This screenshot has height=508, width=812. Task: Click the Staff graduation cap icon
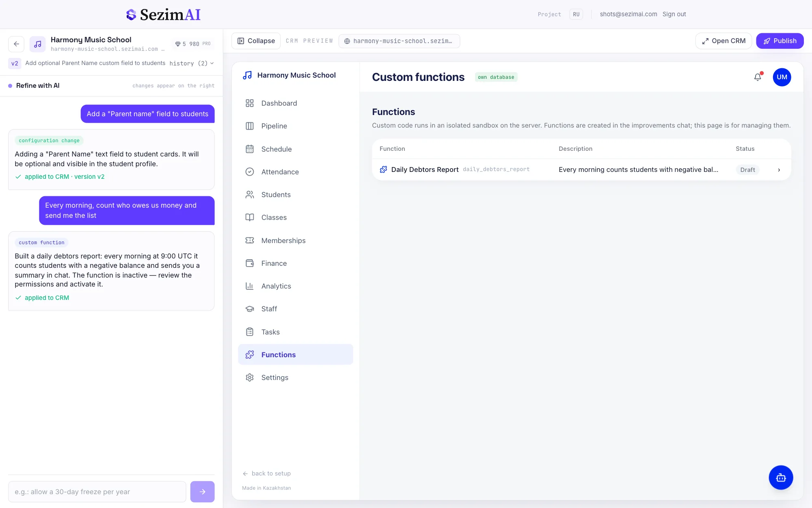[250, 309]
